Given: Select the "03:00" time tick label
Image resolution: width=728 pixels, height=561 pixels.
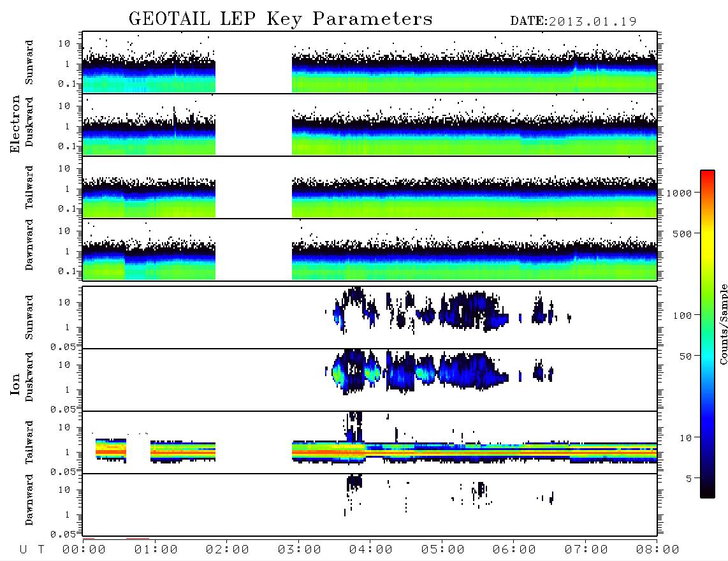Looking at the screenshot, I should pos(300,550).
